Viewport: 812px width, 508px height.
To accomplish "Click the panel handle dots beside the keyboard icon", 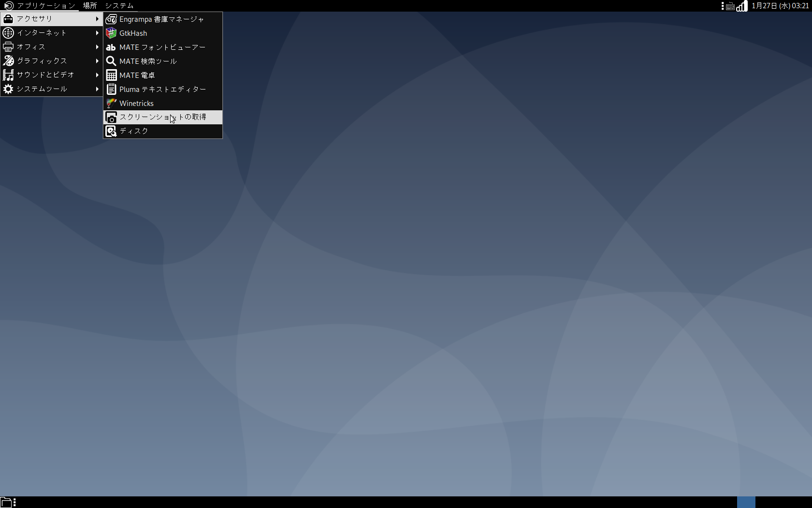I will coord(723,6).
